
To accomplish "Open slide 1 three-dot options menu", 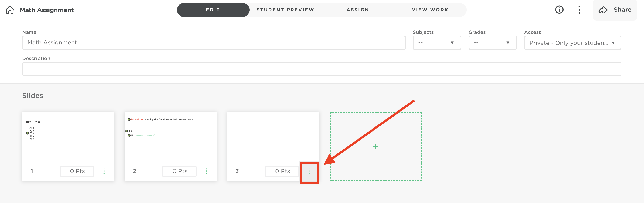I will [104, 171].
